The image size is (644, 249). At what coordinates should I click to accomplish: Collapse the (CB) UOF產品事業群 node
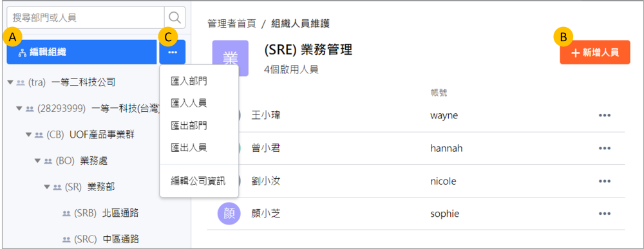tap(28, 134)
